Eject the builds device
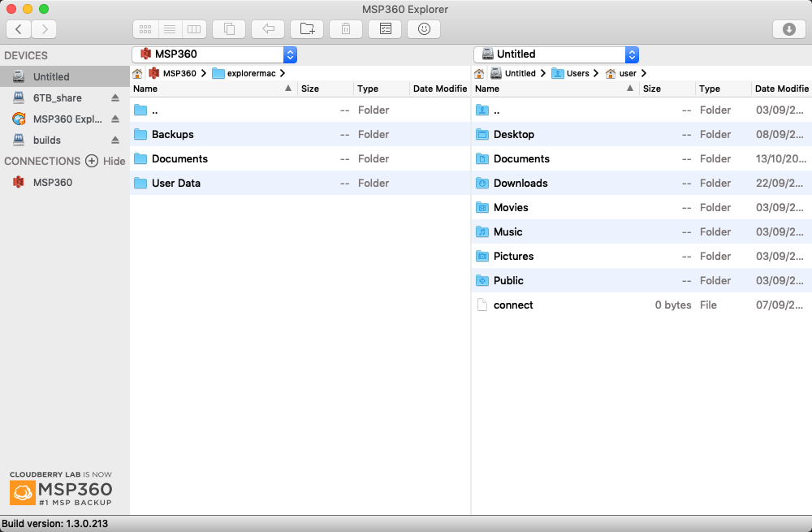This screenshot has height=532, width=812. point(115,141)
